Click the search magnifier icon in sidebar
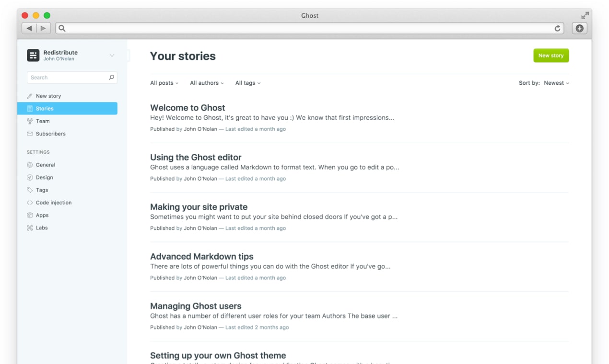This screenshot has height=364, width=609. tap(112, 77)
